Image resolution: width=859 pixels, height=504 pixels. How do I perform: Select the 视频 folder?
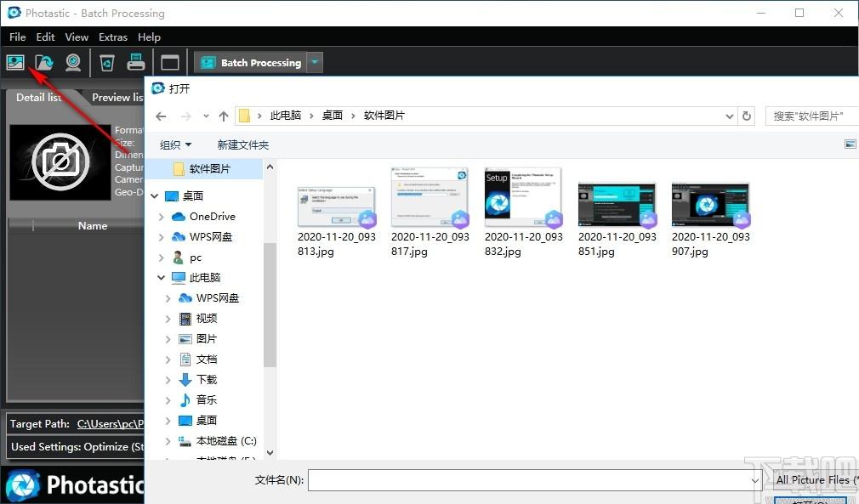[x=206, y=319]
